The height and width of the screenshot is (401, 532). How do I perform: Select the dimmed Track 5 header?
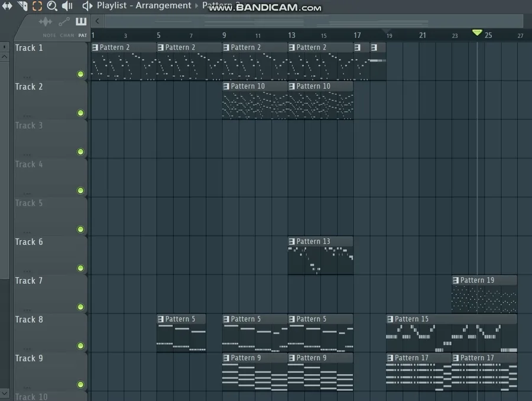coord(29,203)
